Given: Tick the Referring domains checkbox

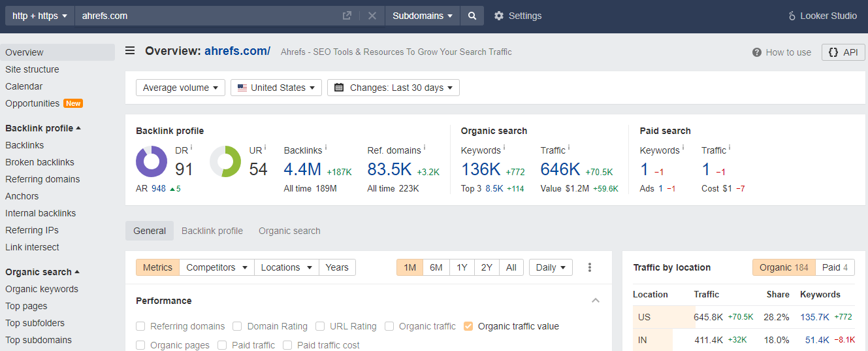Looking at the screenshot, I should tap(140, 326).
